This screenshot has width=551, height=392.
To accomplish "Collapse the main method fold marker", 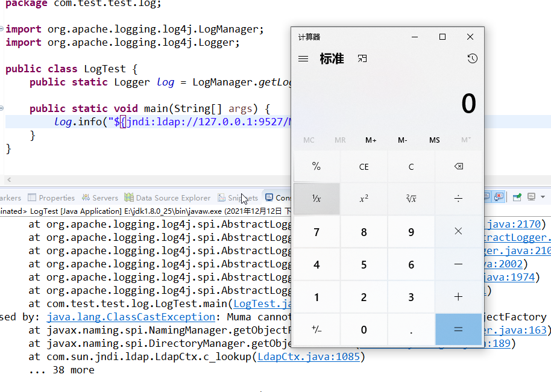I will click(2, 108).
